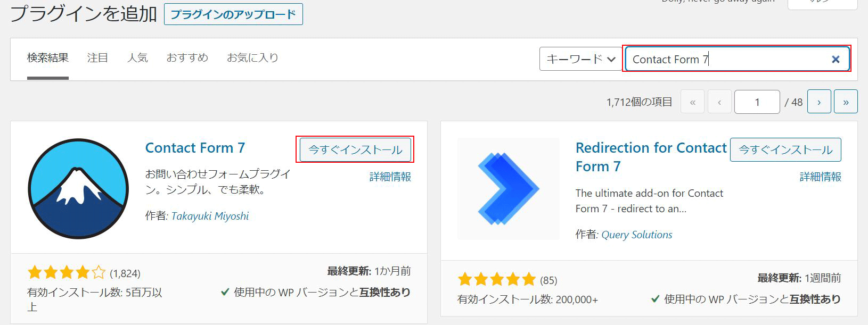
Task: Click the Redirection plugin blue chevron icon
Action: (x=509, y=188)
